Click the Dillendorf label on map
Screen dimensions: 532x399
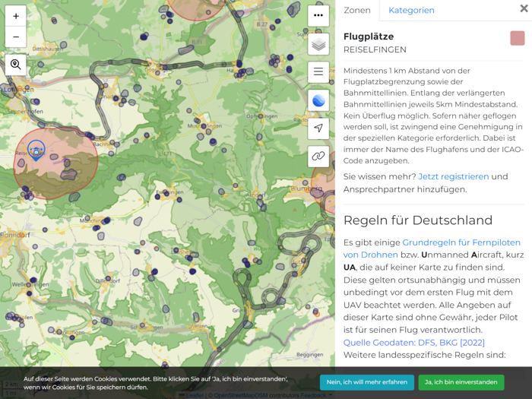coord(108,281)
